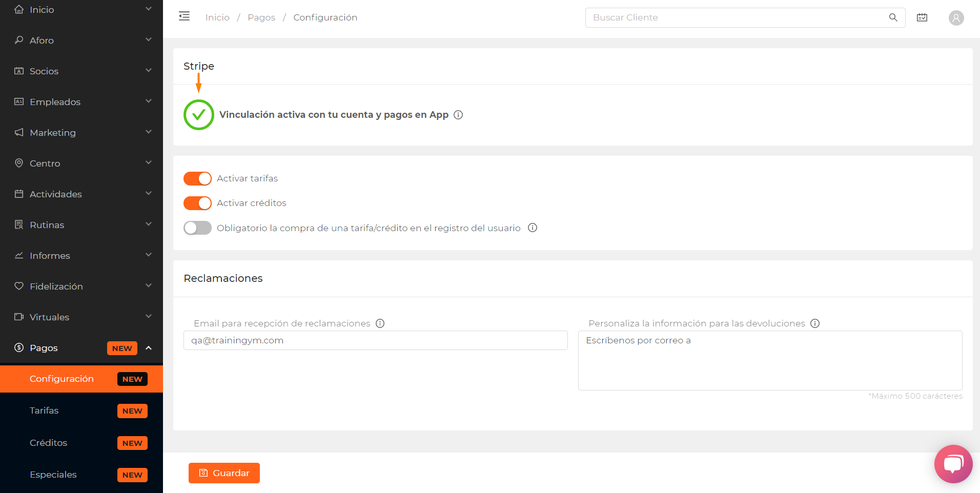
Task: Go to Inicio breadcrumb link
Action: click(x=217, y=17)
